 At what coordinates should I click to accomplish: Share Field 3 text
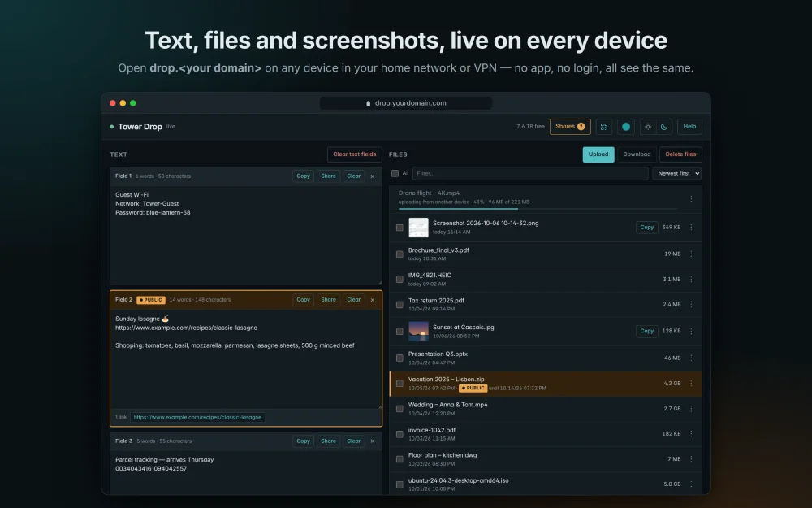coord(328,441)
